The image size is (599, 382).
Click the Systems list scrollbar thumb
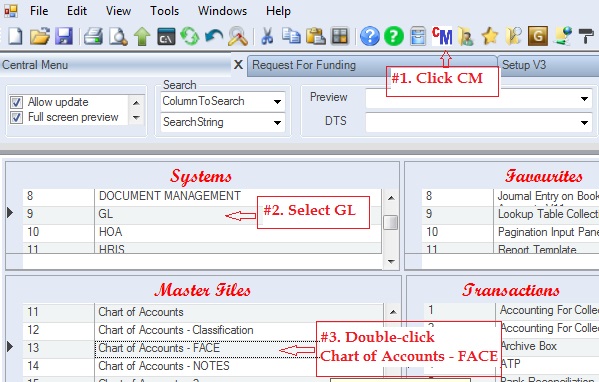click(390, 222)
